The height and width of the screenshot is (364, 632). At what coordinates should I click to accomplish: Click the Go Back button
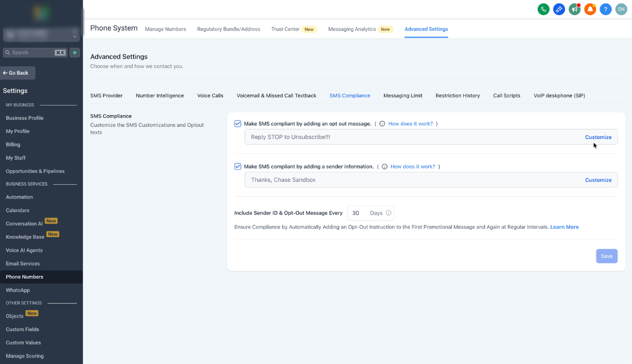[18, 73]
